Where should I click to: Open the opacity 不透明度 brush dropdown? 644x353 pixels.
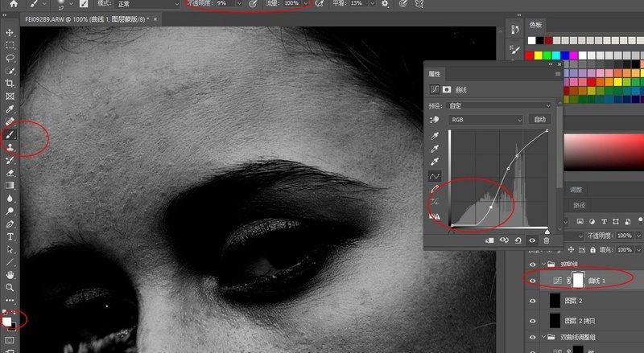click(x=239, y=3)
